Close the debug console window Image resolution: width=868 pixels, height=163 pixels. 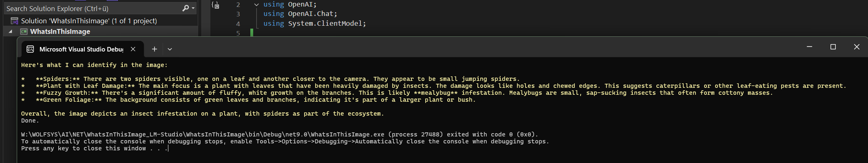856,47
